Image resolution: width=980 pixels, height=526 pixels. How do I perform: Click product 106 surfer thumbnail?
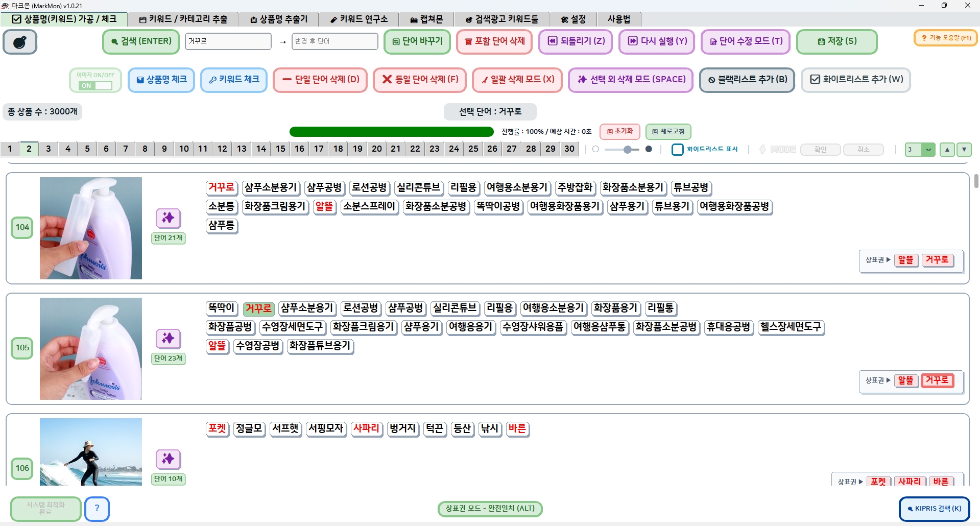91,452
